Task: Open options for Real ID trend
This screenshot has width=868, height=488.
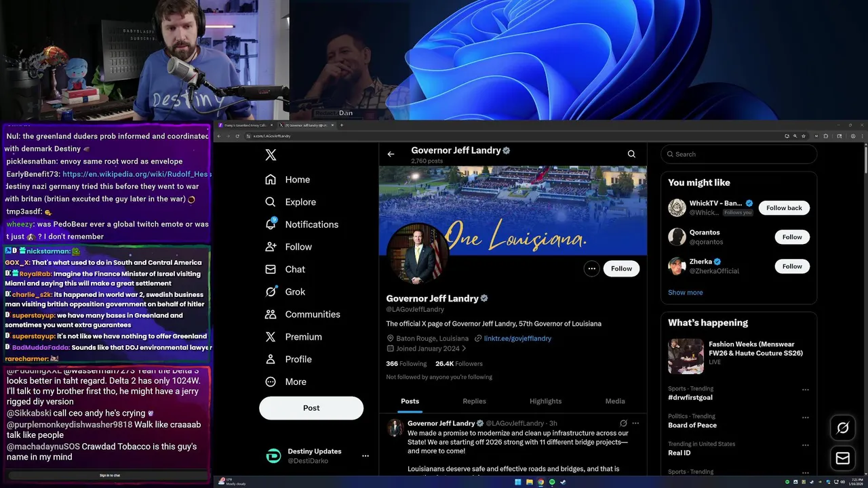Action: [x=806, y=445]
